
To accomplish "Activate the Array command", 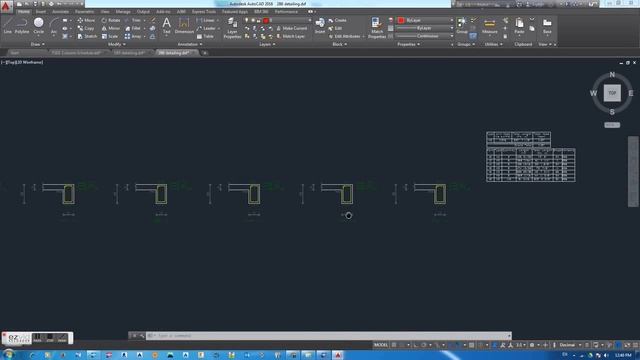I will 133,36.
